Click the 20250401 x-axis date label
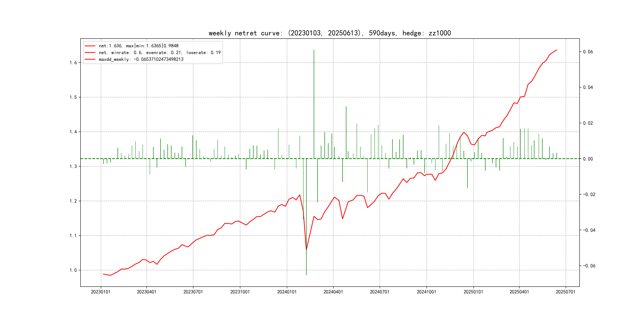This screenshot has height=322, width=644. (519, 292)
